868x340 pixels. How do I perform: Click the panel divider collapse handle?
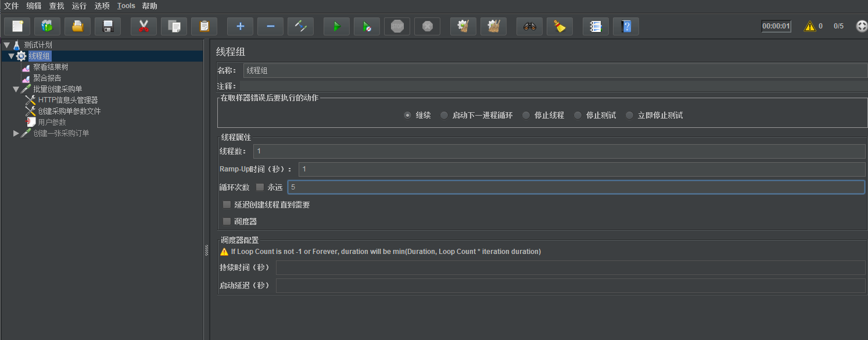206,250
